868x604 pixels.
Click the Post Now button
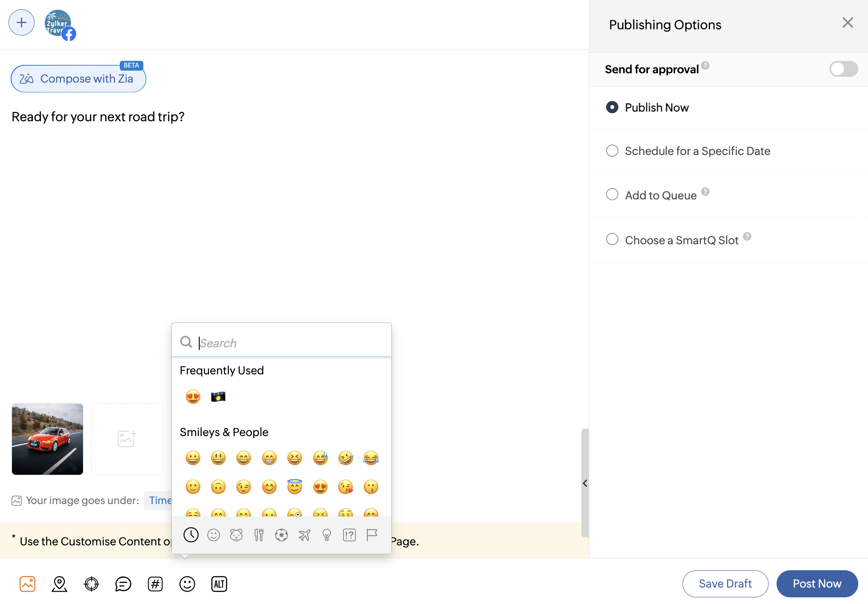[x=817, y=584]
